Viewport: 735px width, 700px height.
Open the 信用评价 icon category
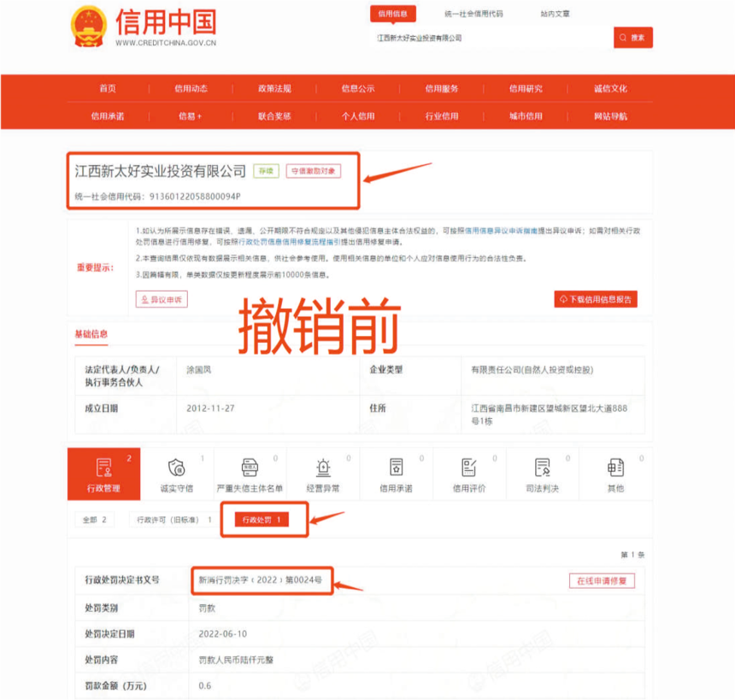469,474
